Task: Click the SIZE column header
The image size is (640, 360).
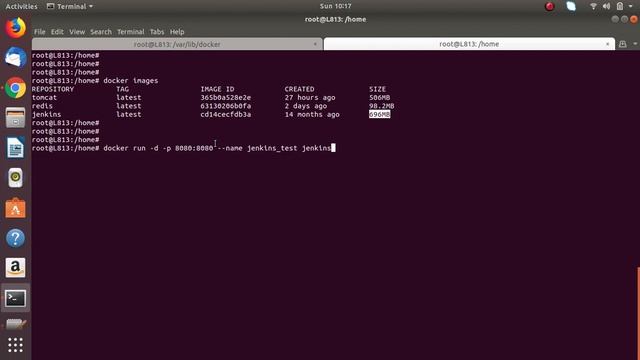Action: click(378, 89)
